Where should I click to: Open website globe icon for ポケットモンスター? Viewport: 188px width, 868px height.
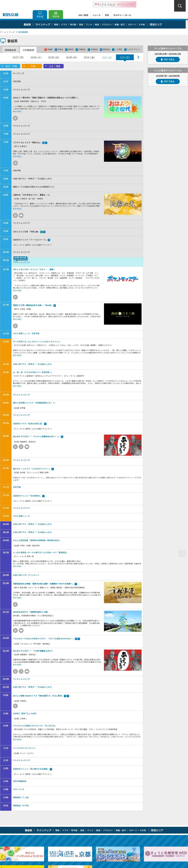[x=15, y=297]
